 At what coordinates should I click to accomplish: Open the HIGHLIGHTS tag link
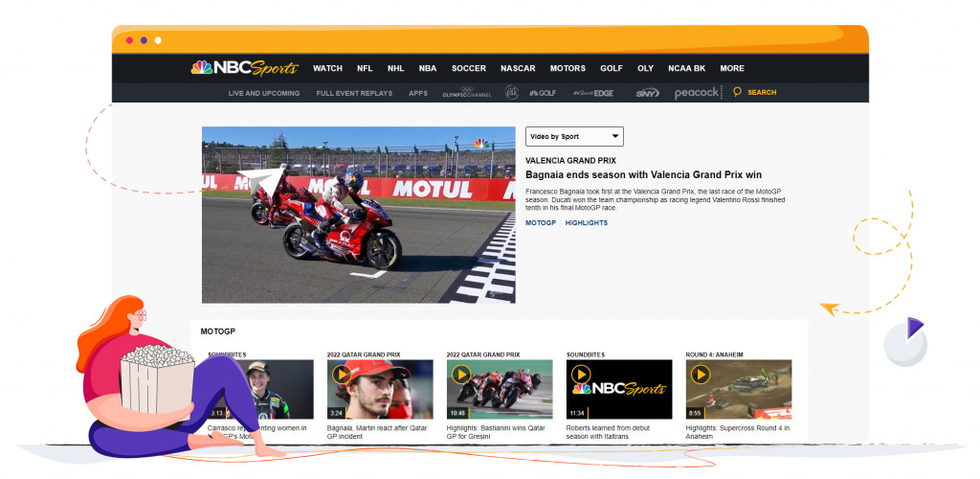(587, 223)
